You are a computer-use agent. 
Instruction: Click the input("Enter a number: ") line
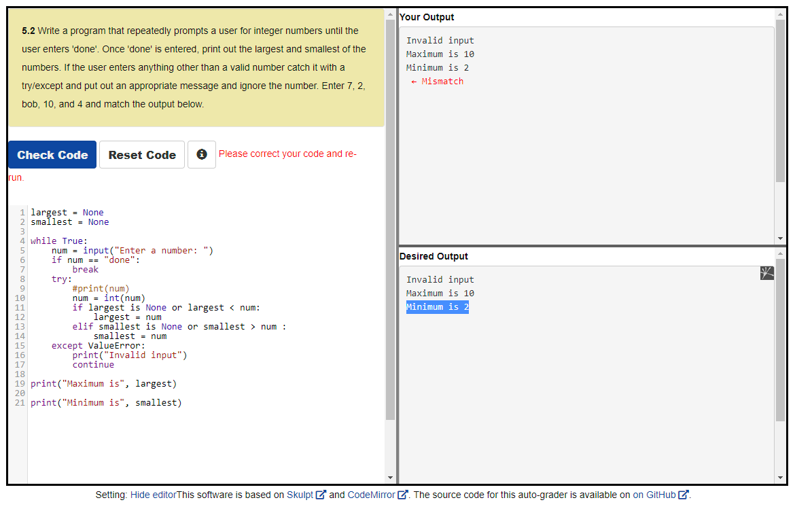click(x=132, y=251)
